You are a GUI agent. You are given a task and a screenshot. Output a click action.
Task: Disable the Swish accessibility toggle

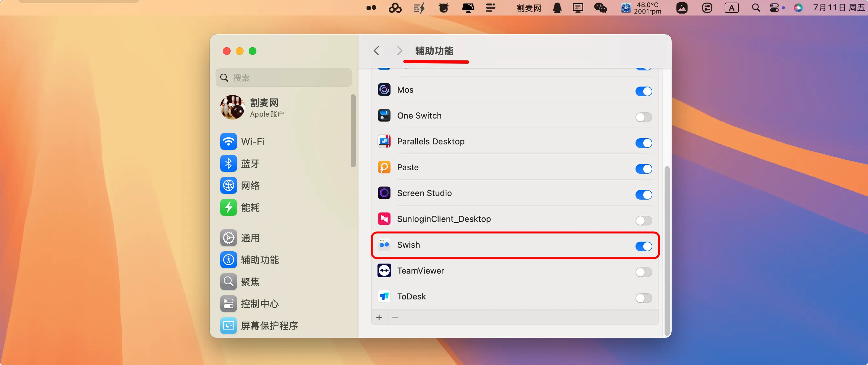[643, 246]
